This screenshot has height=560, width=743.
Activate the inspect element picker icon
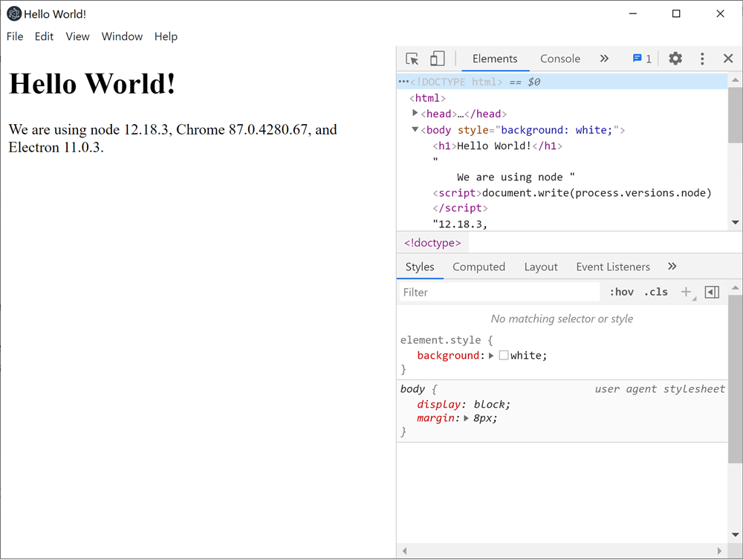[410, 58]
